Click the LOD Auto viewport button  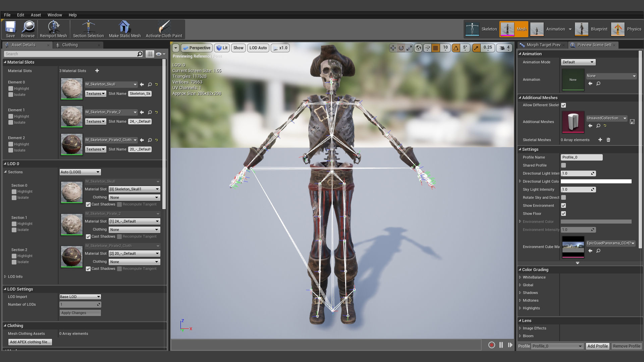click(258, 48)
